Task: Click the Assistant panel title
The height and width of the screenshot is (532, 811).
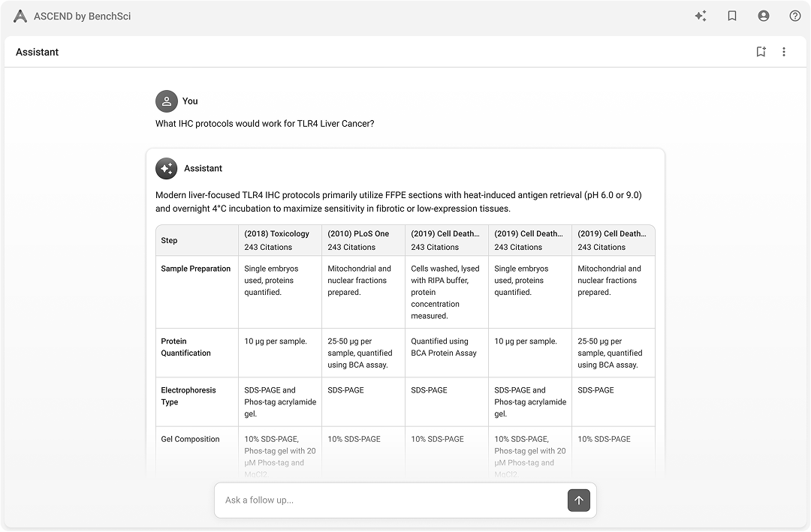Action: (37, 52)
